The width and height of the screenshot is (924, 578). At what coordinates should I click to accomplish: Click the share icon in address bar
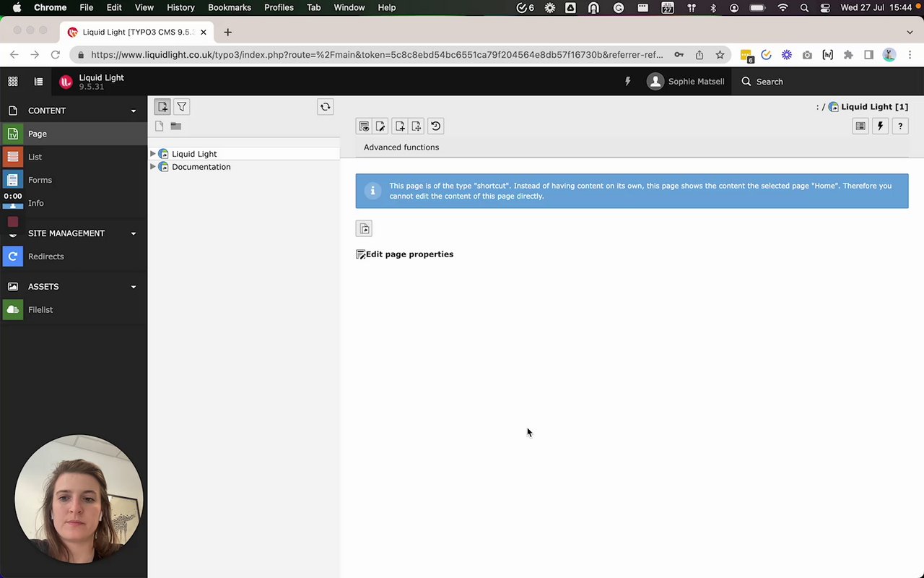coord(699,55)
